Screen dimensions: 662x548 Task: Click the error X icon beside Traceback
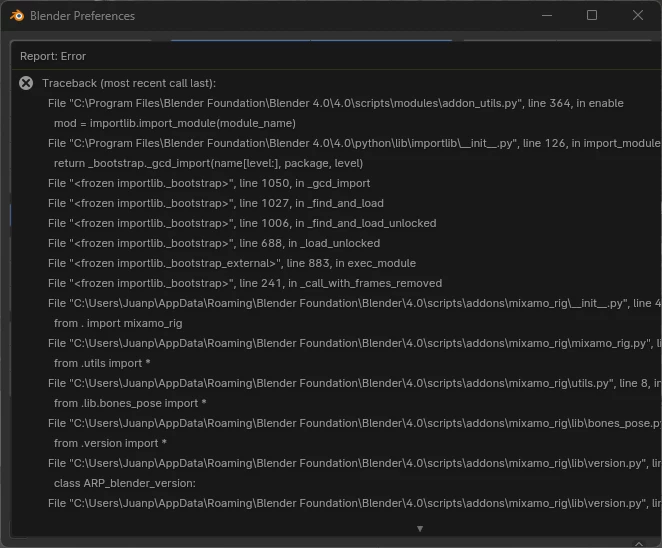point(26,83)
